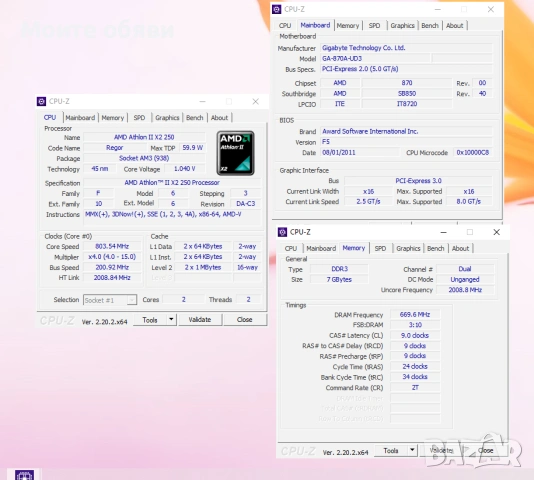Screen dimensions: 534x480
Task: Expand the Socket #1 selection dropdown
Action: (131, 300)
